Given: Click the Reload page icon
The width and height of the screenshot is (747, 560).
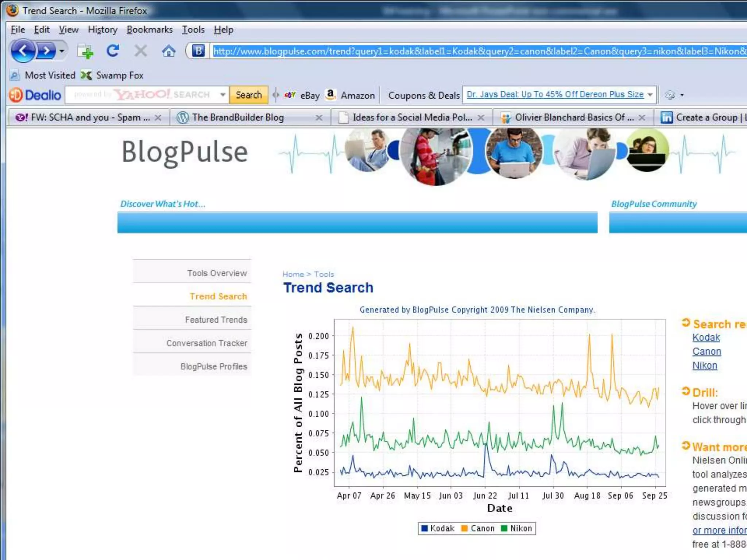Looking at the screenshot, I should pos(113,51).
